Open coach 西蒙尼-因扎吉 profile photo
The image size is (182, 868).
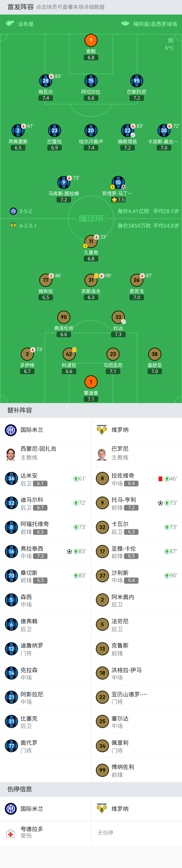point(11,454)
